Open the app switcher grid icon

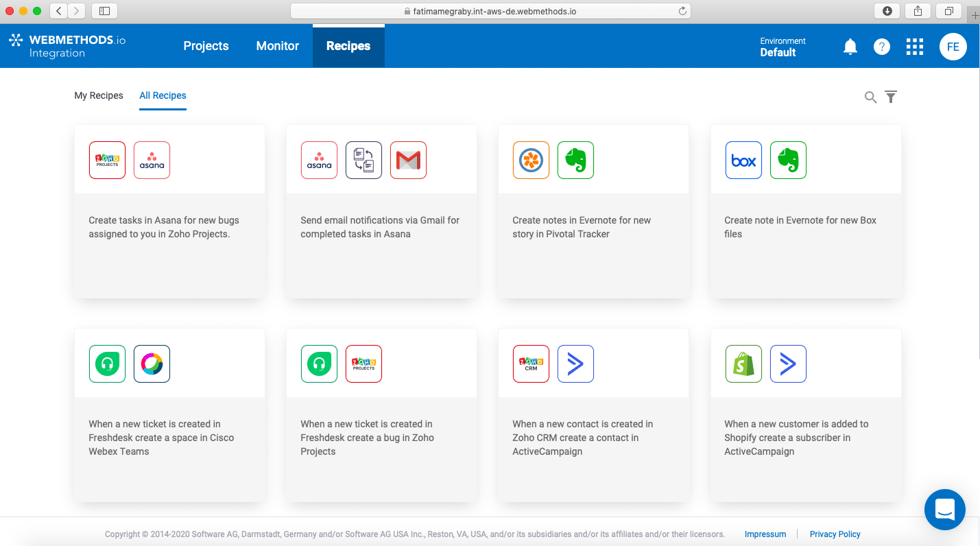[x=915, y=47]
